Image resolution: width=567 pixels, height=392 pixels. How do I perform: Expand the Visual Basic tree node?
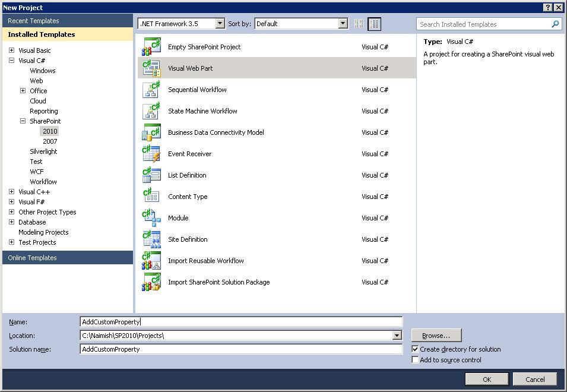[x=11, y=50]
